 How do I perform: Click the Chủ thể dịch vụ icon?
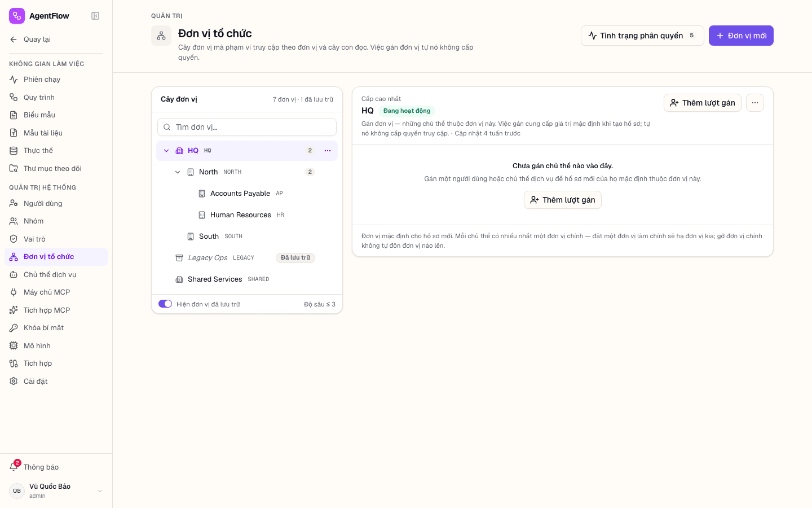(14, 275)
